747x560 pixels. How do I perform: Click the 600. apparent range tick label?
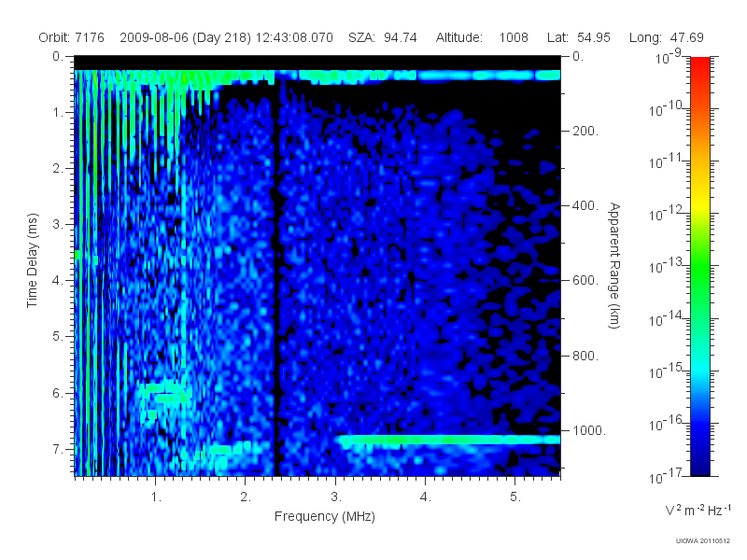point(585,281)
